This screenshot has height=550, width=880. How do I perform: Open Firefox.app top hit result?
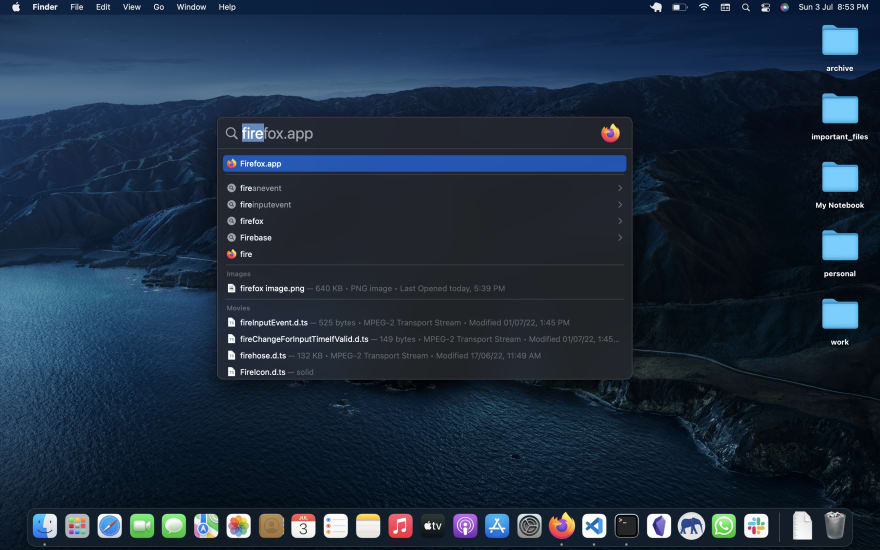424,164
